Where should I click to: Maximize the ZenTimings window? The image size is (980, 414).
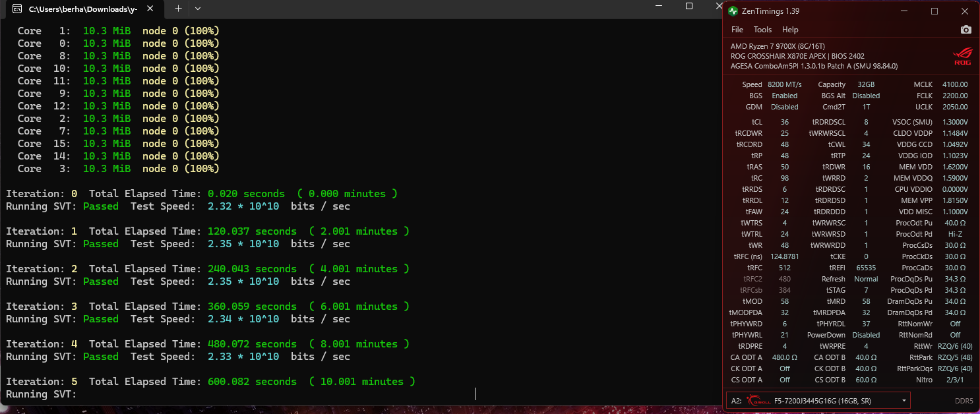934,11
